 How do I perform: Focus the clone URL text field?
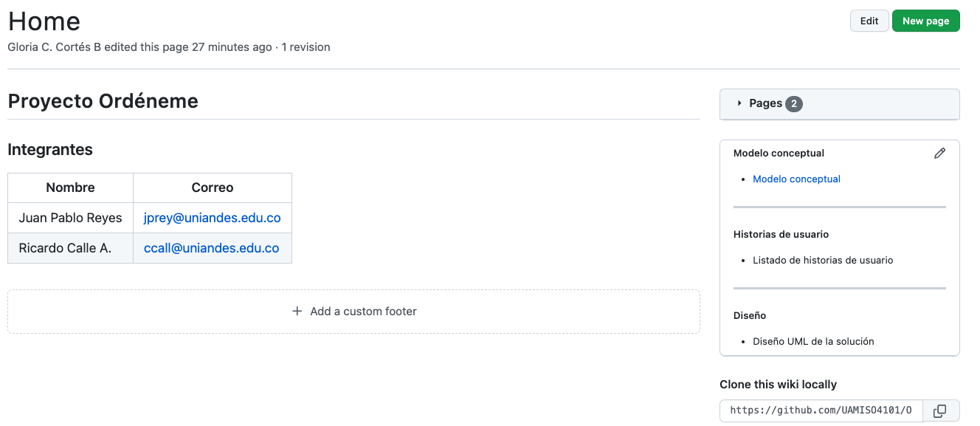(x=821, y=410)
